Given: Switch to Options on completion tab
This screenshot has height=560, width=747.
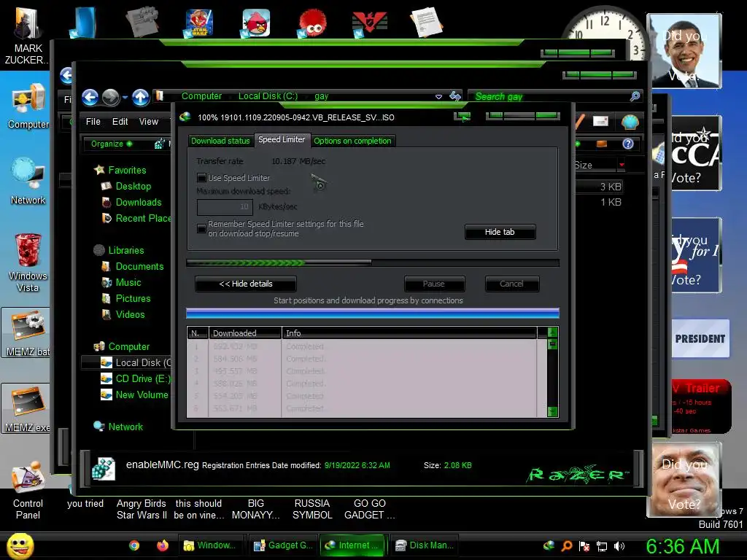Looking at the screenshot, I should coord(352,141).
